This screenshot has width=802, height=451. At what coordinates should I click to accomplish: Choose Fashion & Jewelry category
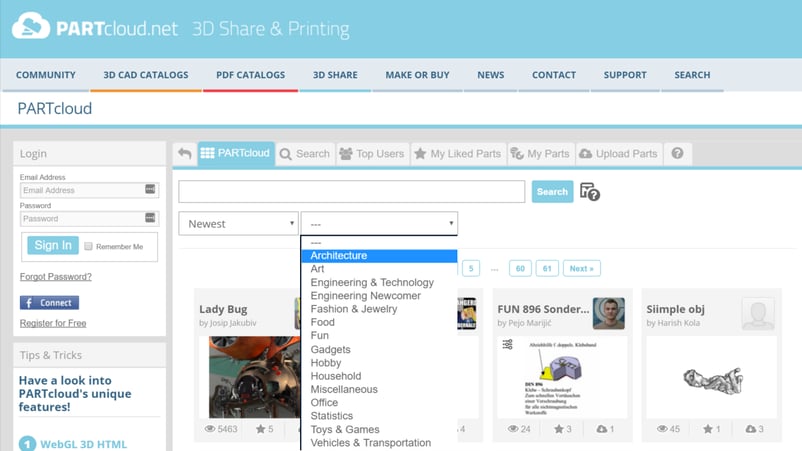click(x=379, y=309)
